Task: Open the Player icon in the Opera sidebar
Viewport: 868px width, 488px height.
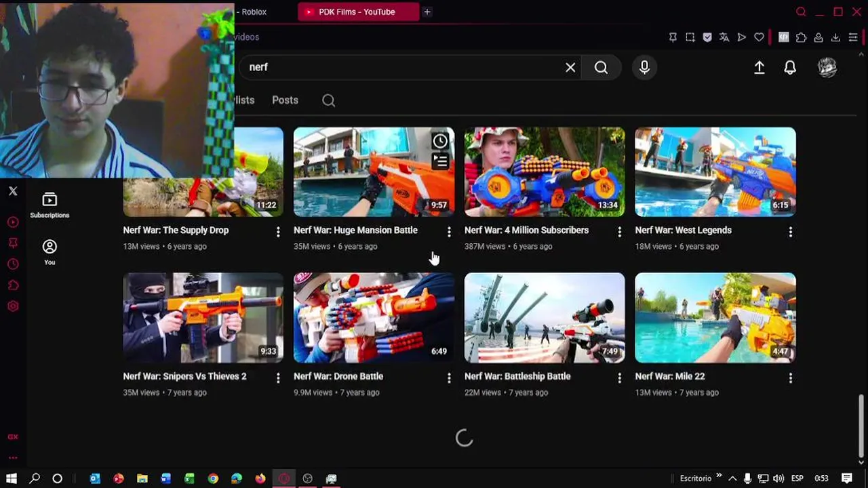Action: [x=13, y=222]
